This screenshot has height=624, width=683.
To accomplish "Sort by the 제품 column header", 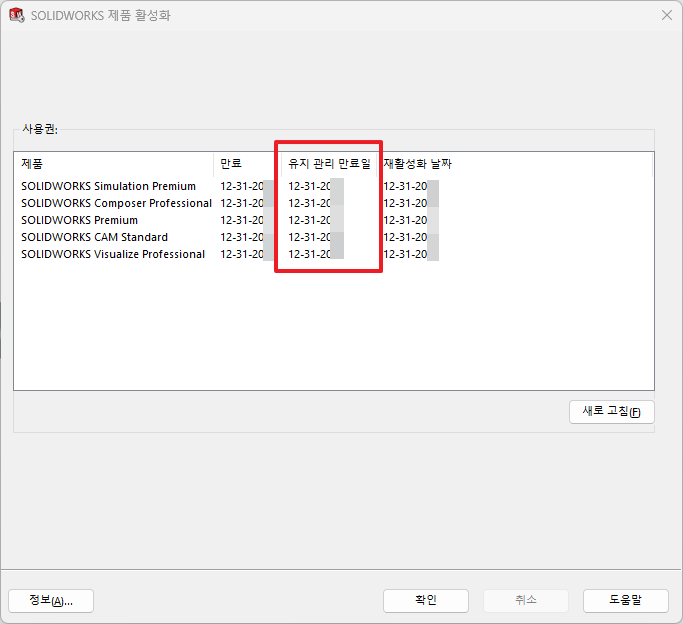I will (114, 164).
